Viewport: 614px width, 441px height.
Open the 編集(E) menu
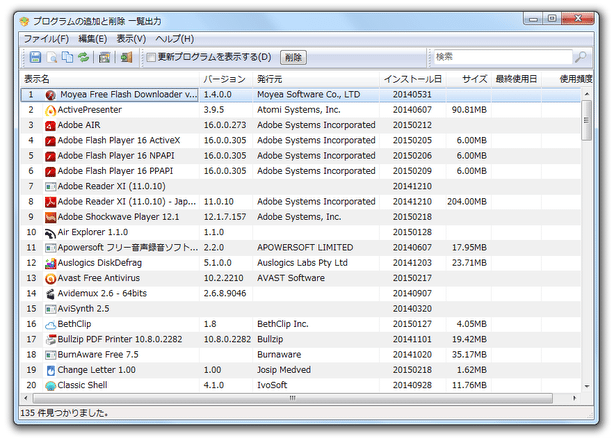(93, 39)
